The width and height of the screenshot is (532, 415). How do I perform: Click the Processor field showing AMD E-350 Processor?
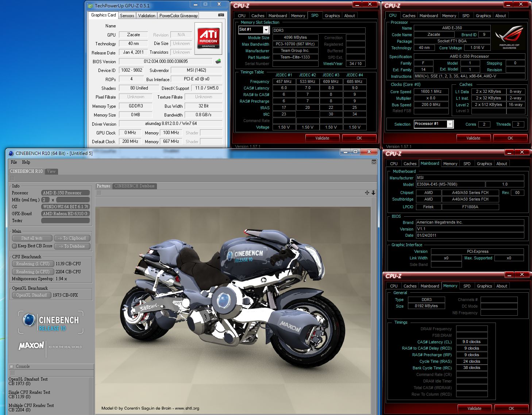pyautogui.click(x=65, y=193)
